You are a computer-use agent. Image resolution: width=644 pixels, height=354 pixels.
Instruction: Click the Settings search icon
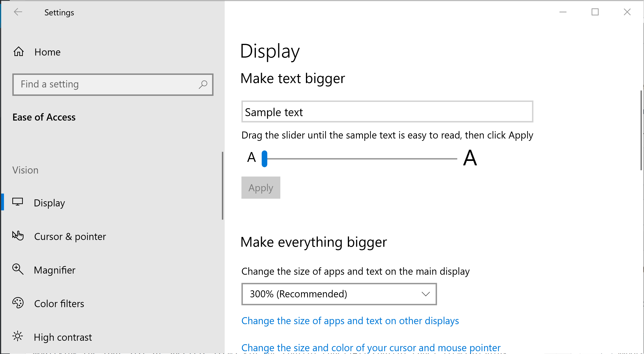202,84
